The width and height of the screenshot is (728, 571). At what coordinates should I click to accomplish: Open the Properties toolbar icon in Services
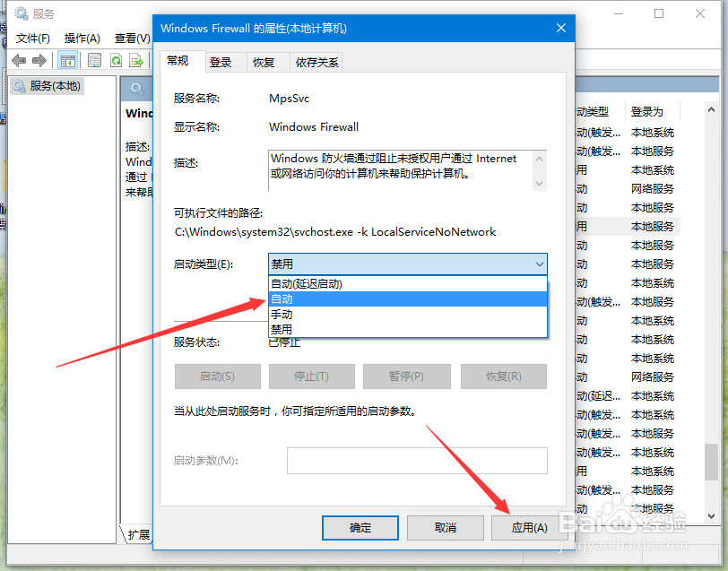click(95, 60)
